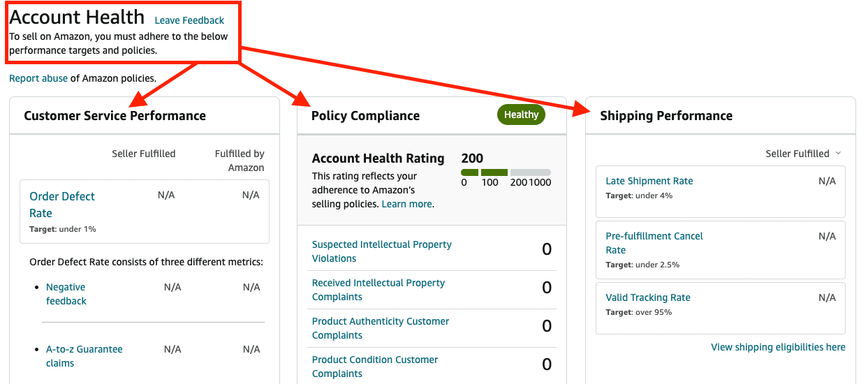Select the Account Health Rating value 200
This screenshot has height=384, width=868.
click(472, 158)
